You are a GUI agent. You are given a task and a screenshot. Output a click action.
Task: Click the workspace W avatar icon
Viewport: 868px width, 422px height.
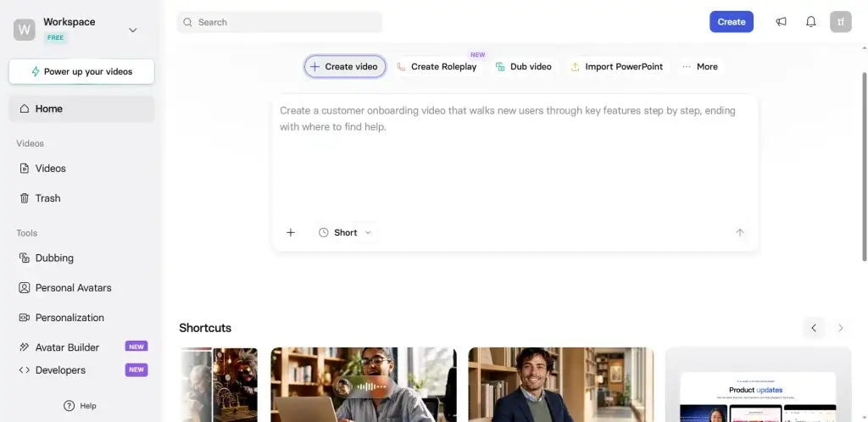[25, 30]
